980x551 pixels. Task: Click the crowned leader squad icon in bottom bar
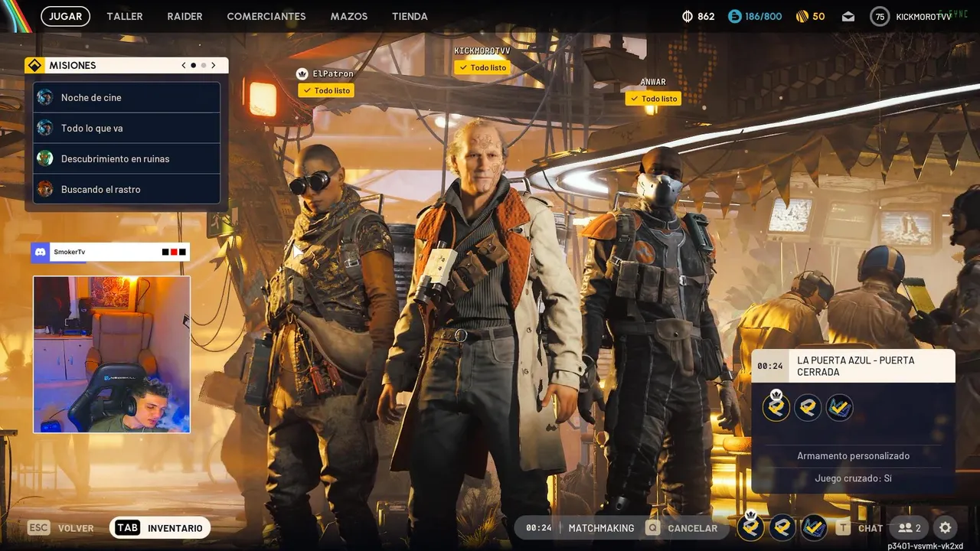[751, 527]
